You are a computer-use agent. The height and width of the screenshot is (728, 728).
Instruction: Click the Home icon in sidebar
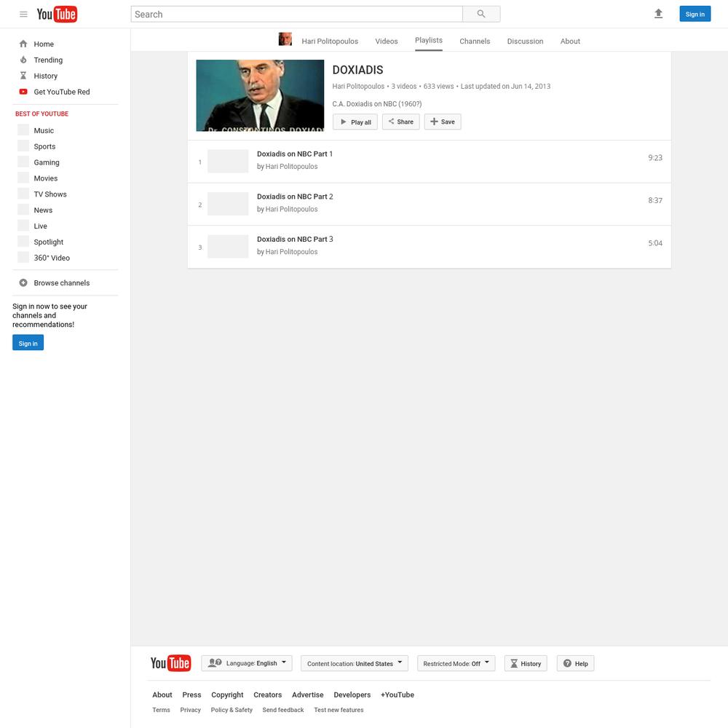click(x=23, y=44)
